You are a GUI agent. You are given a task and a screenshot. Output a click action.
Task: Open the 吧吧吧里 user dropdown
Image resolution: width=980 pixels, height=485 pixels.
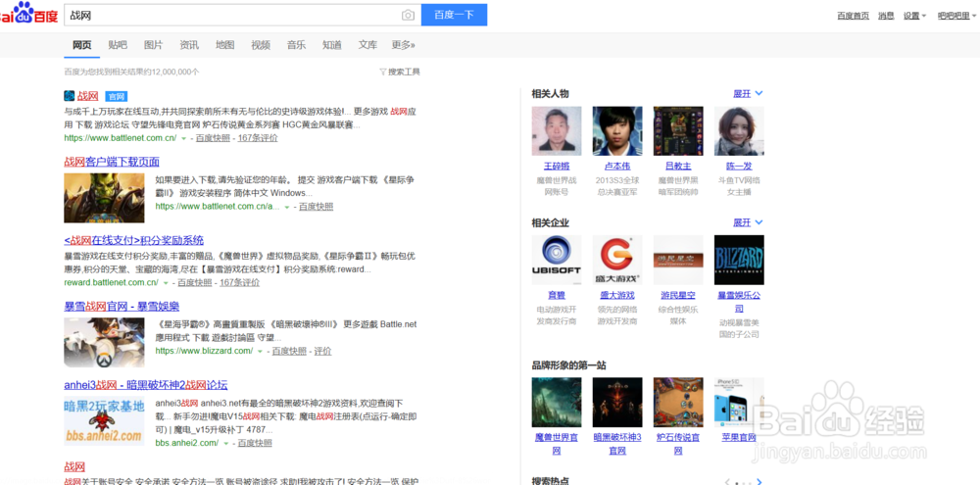[x=956, y=16]
